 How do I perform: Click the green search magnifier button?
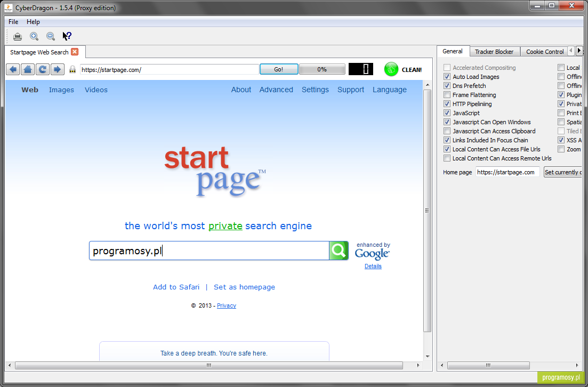[339, 250]
